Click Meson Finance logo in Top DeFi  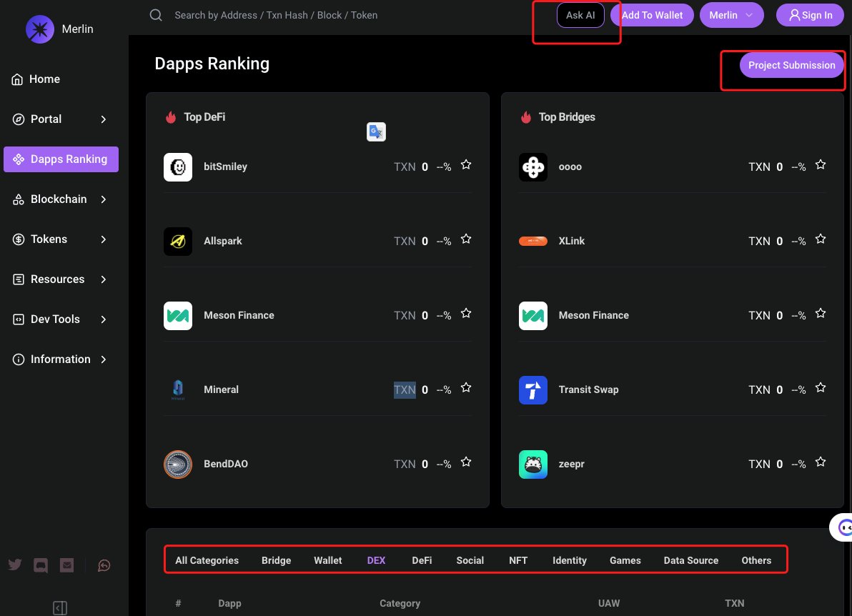[x=178, y=316]
